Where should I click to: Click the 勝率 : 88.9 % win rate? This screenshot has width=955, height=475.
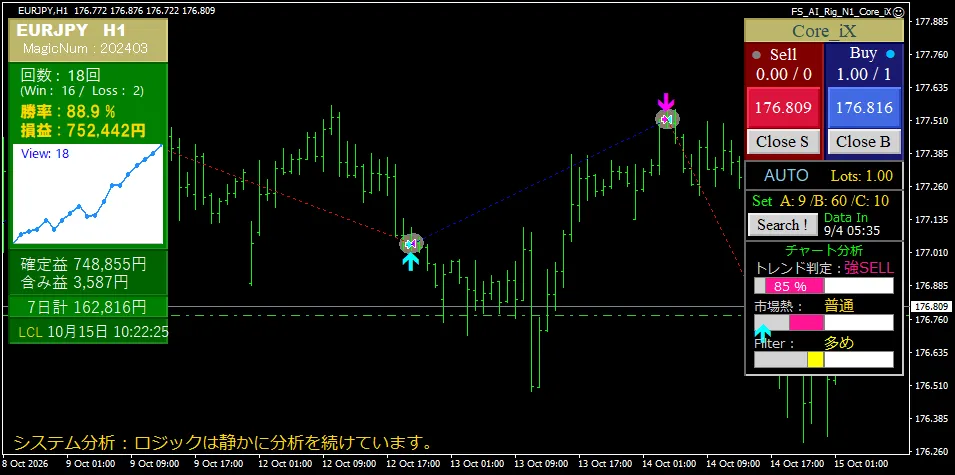(68, 111)
